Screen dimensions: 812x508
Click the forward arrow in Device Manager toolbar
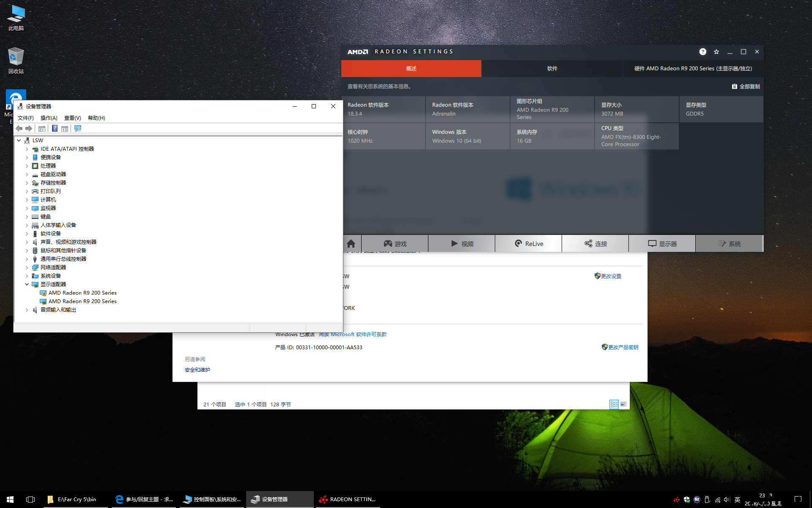[x=29, y=128]
